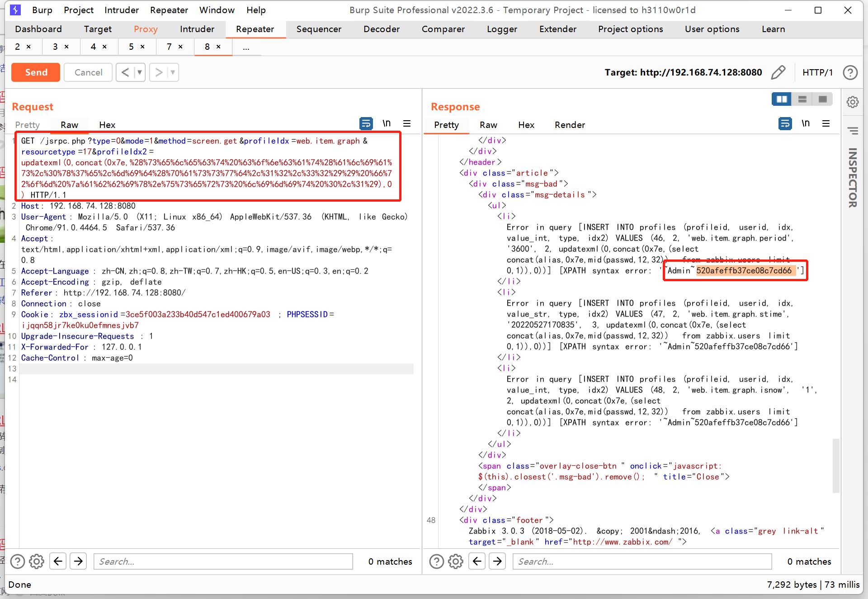
Task: Go to previous Request search match
Action: [58, 561]
